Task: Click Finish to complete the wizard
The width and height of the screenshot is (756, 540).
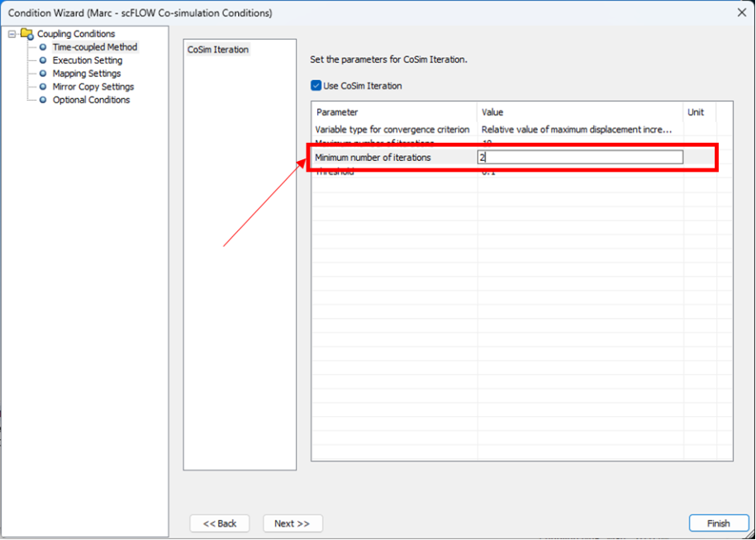Action: (718, 523)
